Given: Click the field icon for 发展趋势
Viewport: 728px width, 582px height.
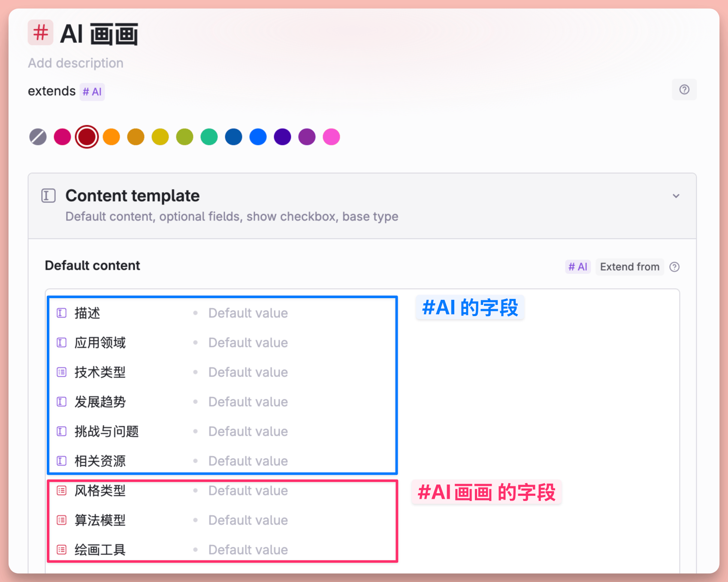Looking at the screenshot, I should (62, 402).
